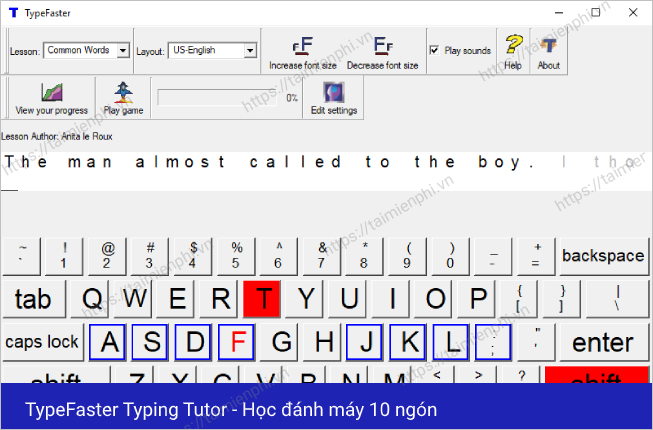Image resolution: width=653 pixels, height=430 pixels.
Task: Click the Q key
Action: coord(90,299)
